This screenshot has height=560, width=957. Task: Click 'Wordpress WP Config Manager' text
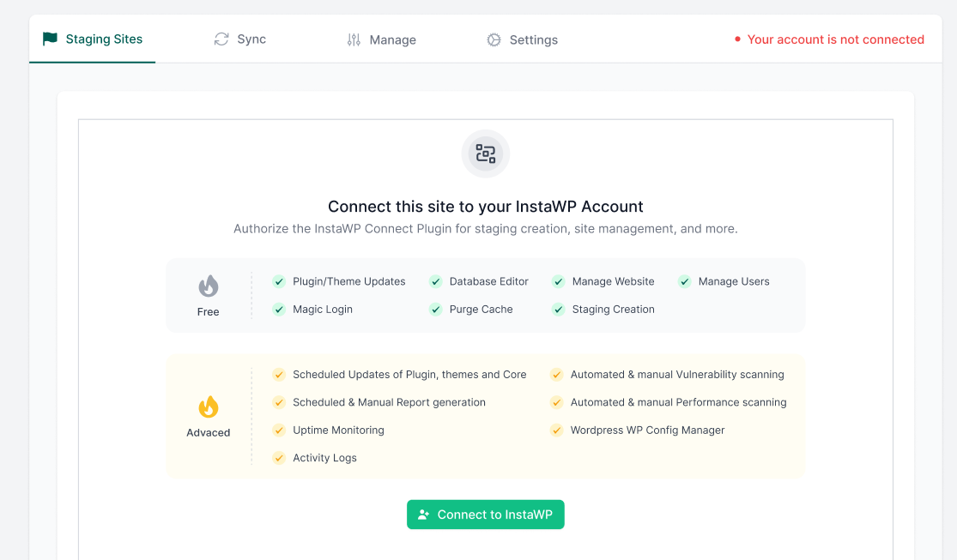[x=647, y=430]
